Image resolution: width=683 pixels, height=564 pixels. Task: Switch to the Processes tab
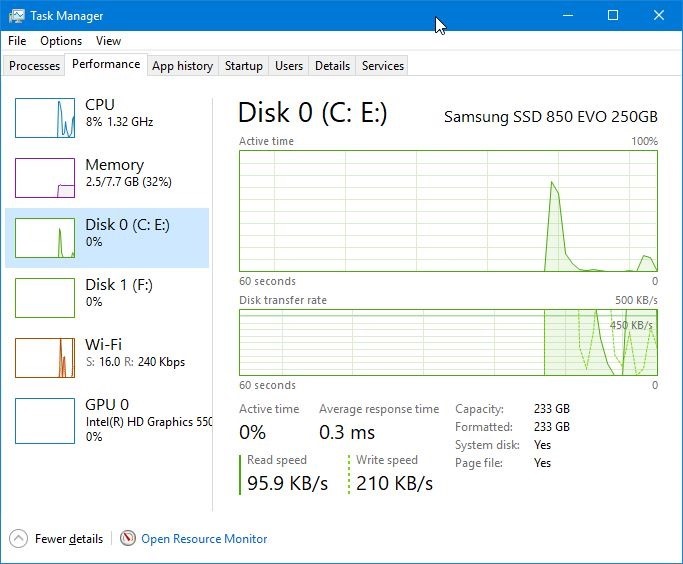(35, 66)
